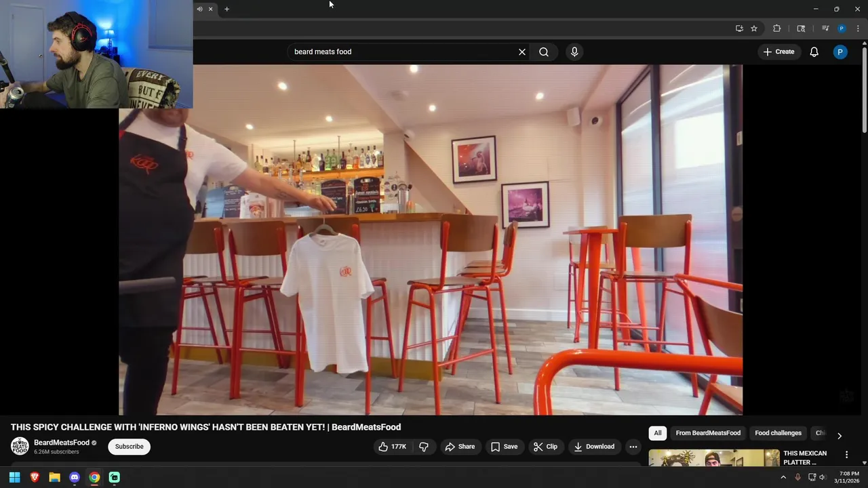Screen dimensions: 868x488
Task: Open the Windows Start menu
Action: pos(14,477)
